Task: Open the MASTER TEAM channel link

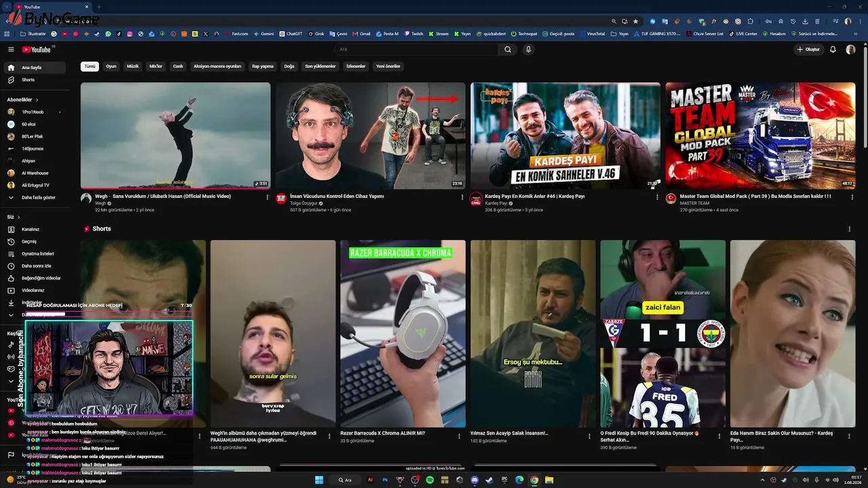Action: [694, 203]
